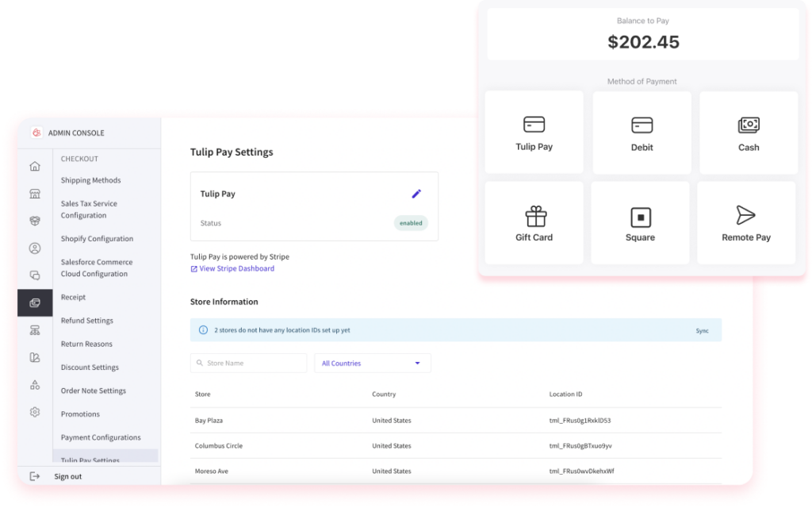Open the settings gear icon in sidebar
This screenshot has height=508, width=812.
[x=35, y=412]
